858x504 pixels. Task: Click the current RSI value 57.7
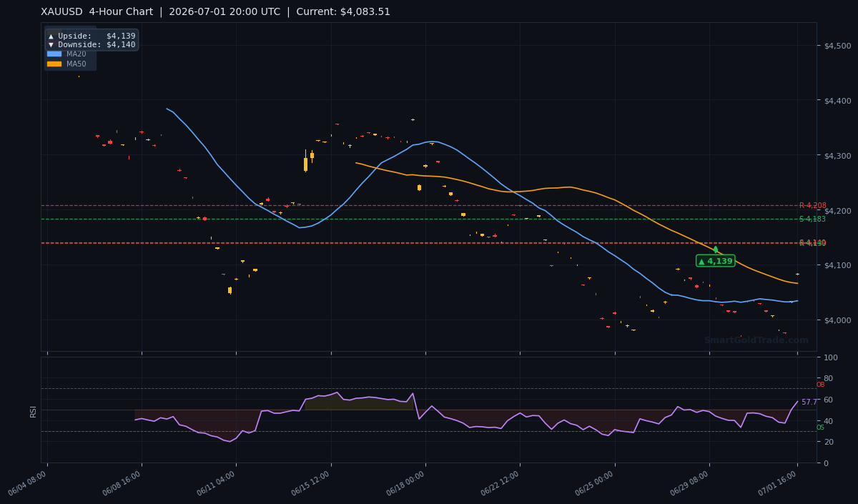(x=809, y=402)
